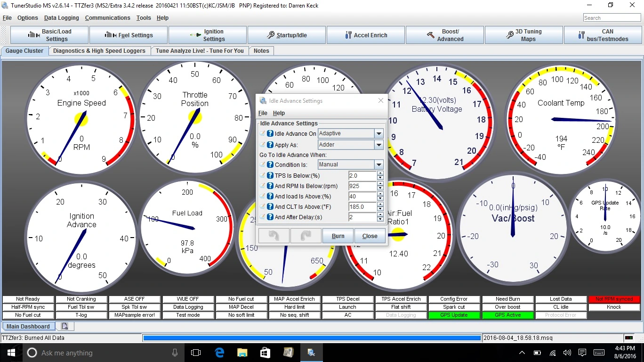Click the connection status indicator in status bar
The width and height of the screenshot is (644, 362).
click(628, 338)
